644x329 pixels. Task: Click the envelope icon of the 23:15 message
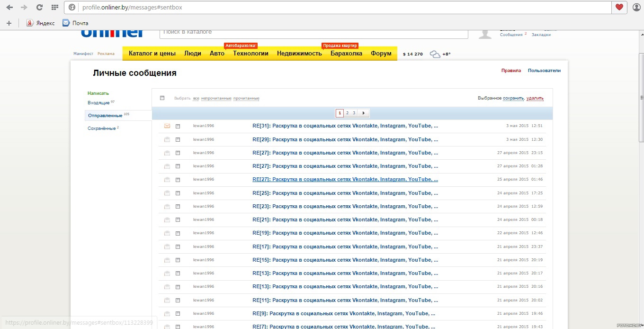tap(167, 153)
